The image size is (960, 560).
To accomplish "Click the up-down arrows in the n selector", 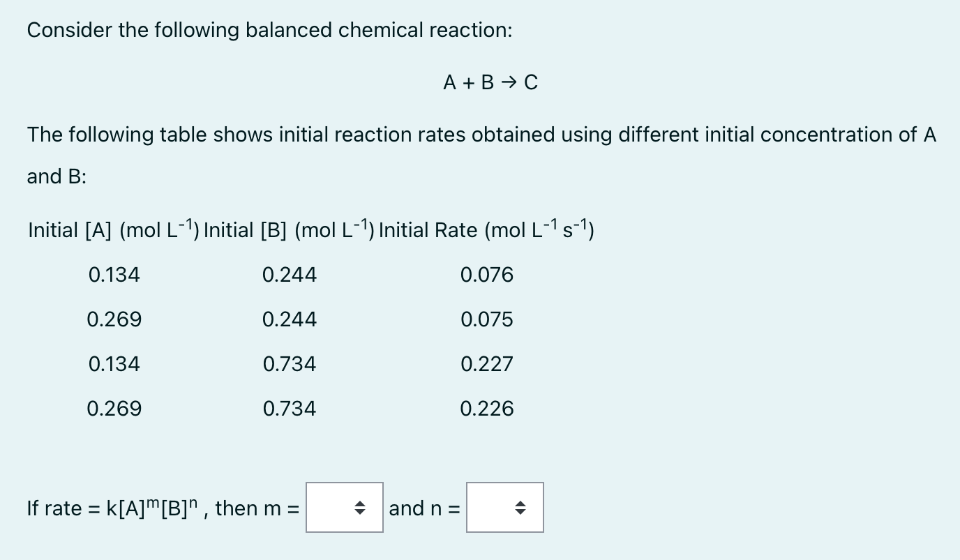I will 520,508.
